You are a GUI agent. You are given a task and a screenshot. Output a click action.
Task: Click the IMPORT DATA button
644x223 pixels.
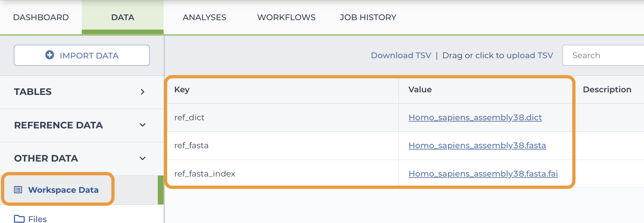click(82, 55)
